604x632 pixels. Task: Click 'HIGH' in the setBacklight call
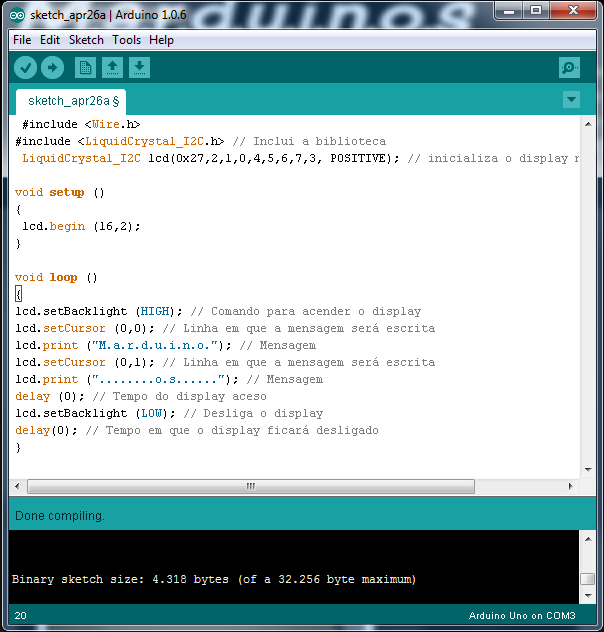(x=155, y=311)
